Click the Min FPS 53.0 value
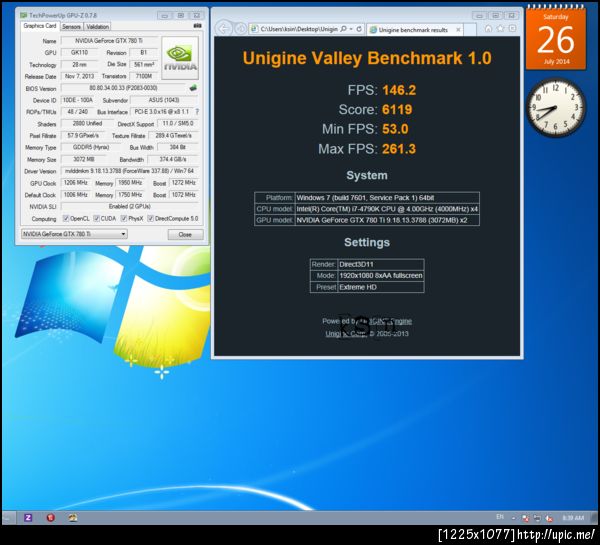The width and height of the screenshot is (600, 545). pyautogui.click(x=395, y=129)
